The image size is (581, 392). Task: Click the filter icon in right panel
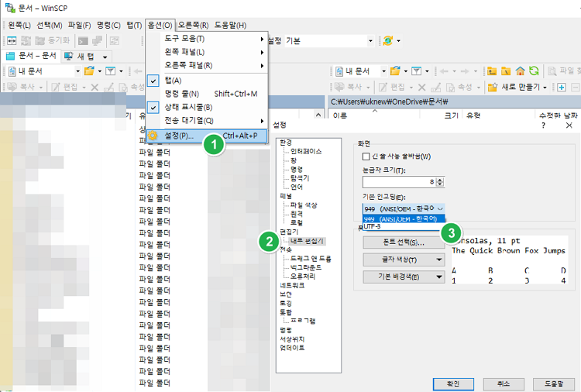click(417, 70)
